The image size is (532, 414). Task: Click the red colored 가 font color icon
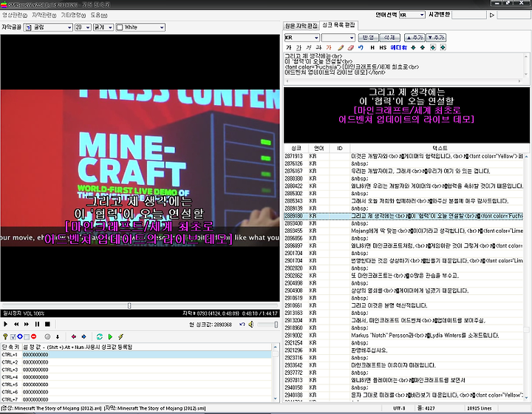(328, 47)
